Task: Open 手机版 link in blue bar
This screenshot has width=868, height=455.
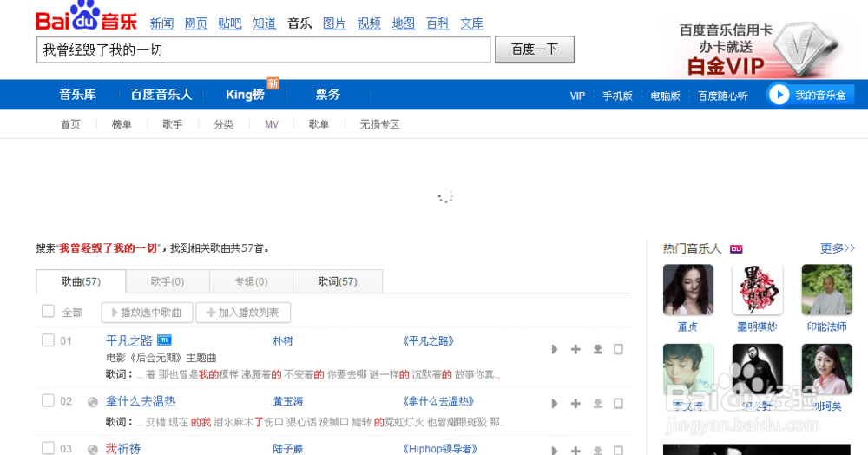Action: (x=617, y=96)
